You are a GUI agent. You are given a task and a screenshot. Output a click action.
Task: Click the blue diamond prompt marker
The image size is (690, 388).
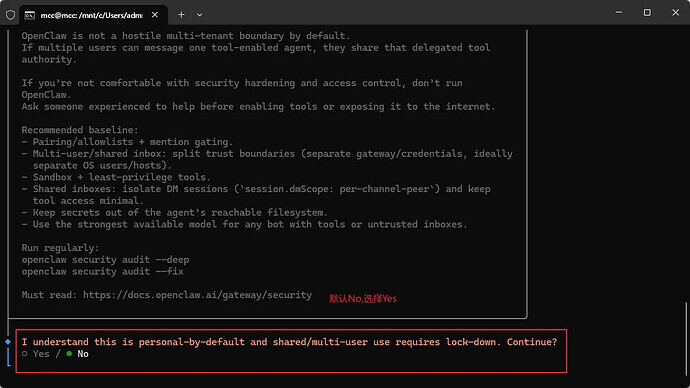pos(8,341)
